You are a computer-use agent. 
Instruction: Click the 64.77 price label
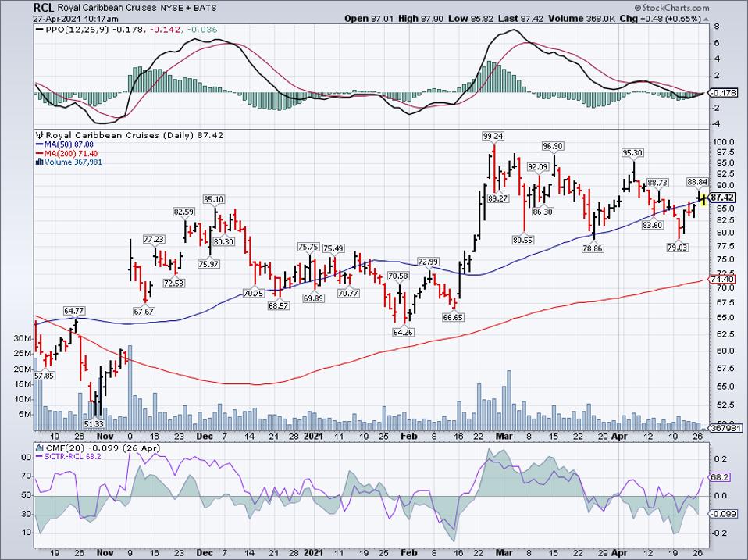click(74, 311)
